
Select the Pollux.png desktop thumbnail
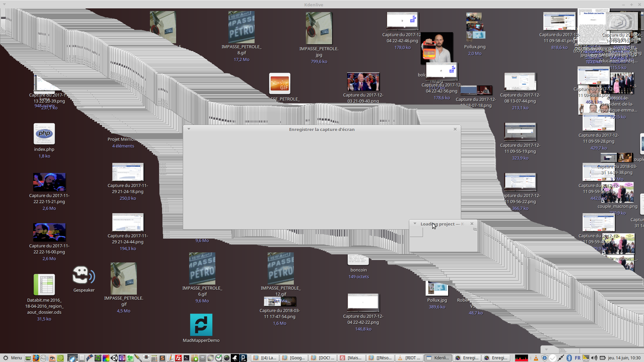click(475, 27)
